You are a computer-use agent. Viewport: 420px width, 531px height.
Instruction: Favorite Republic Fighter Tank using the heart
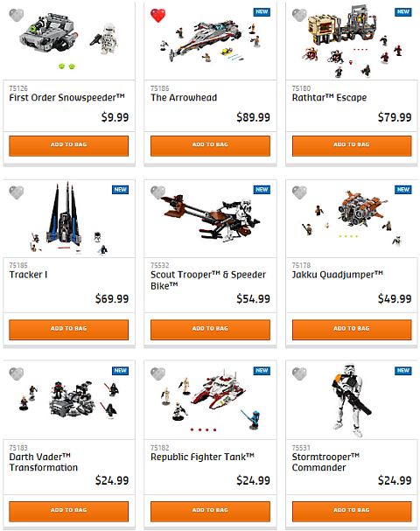click(157, 374)
